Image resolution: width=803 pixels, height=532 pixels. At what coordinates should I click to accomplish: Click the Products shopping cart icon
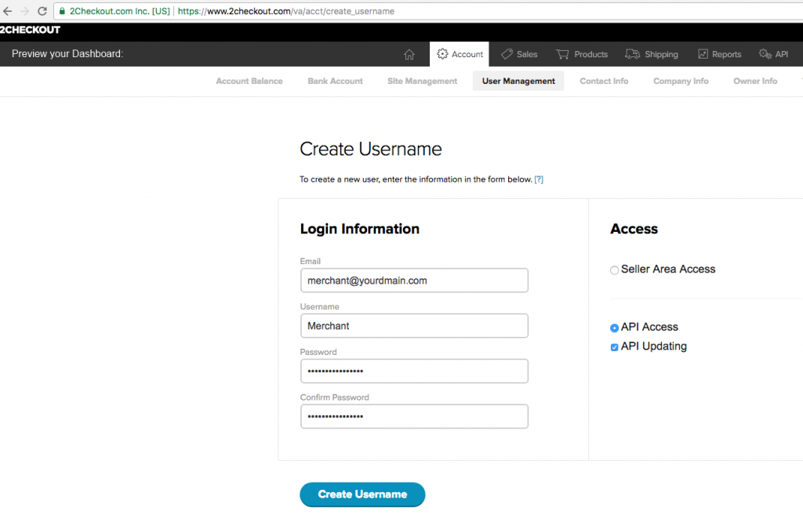point(562,54)
